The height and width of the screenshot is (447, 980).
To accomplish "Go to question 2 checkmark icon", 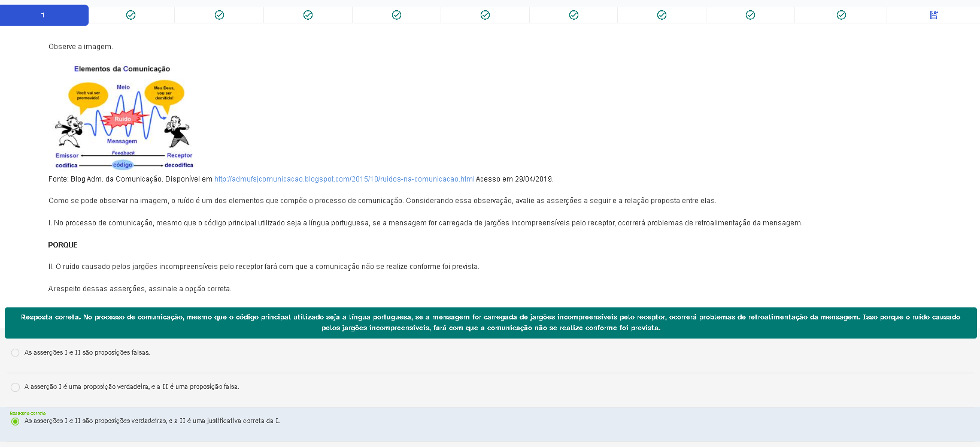I will [x=131, y=15].
